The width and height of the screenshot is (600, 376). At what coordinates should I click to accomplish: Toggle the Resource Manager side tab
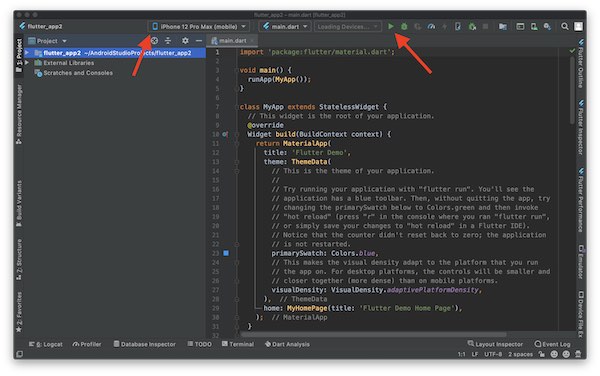(19, 114)
